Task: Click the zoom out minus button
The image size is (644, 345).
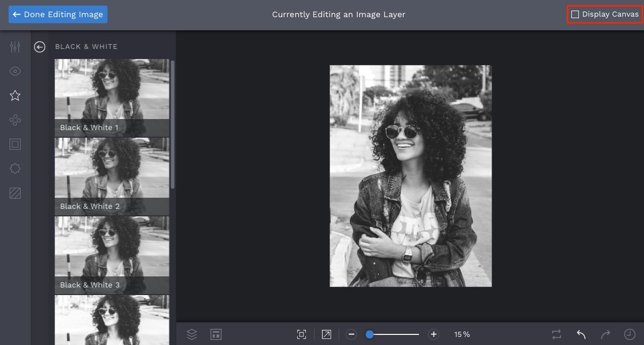Action: (352, 334)
